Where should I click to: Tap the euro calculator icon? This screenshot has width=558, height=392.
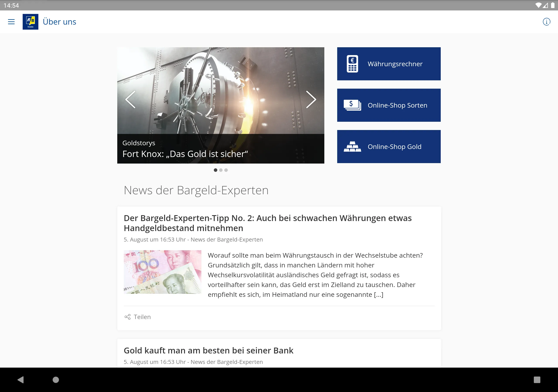[352, 64]
